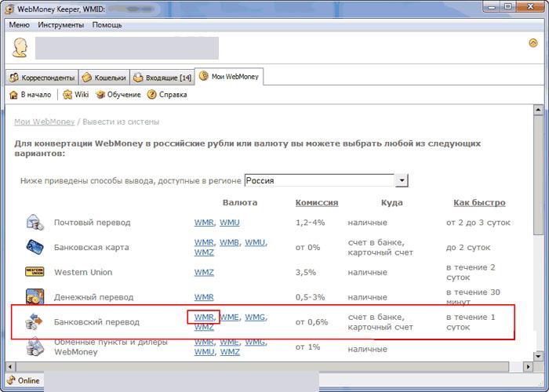Click the horizontal scrollbar right arrow

528,367
